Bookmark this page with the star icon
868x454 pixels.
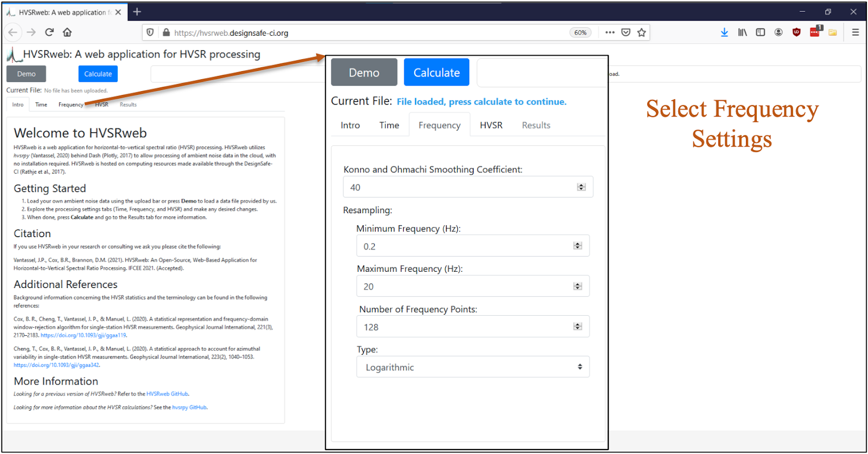(642, 33)
